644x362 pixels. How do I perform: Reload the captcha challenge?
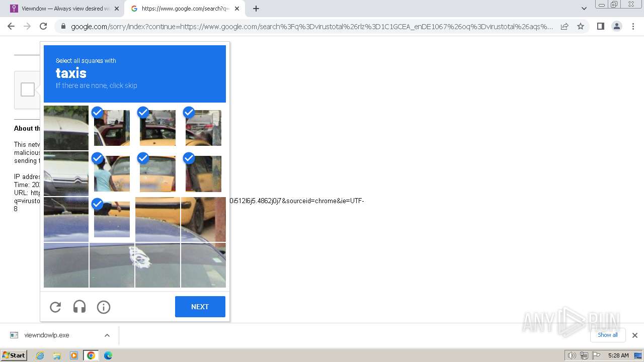(x=55, y=307)
